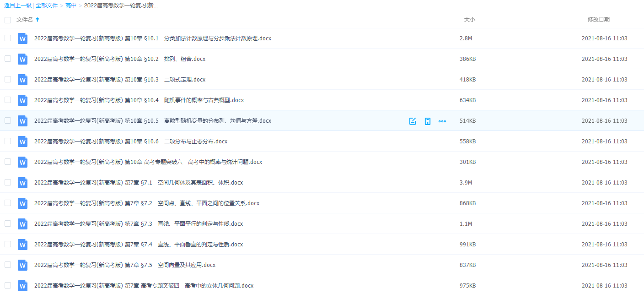Image resolution: width=644 pixels, height=294 pixels.
Task: Click the Word icon of the §7.1 空间几何体 file
Action: point(22,182)
